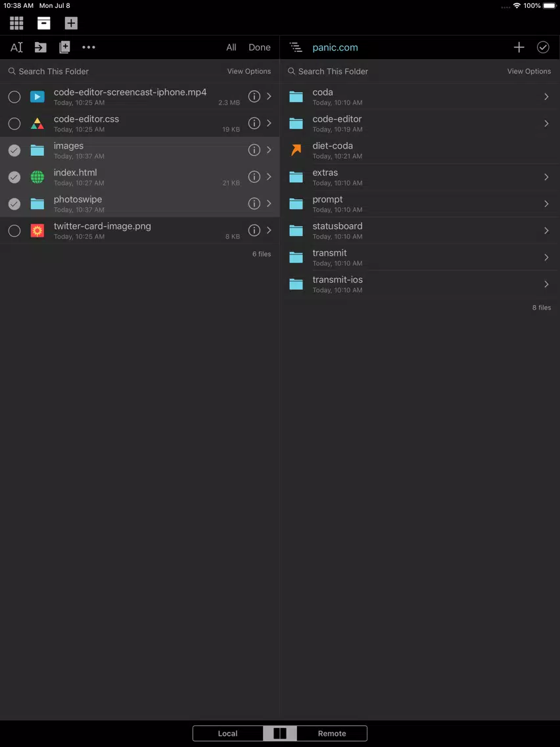The height and width of the screenshot is (747, 560).
Task: Switch to the Local tab
Action: pos(227,733)
